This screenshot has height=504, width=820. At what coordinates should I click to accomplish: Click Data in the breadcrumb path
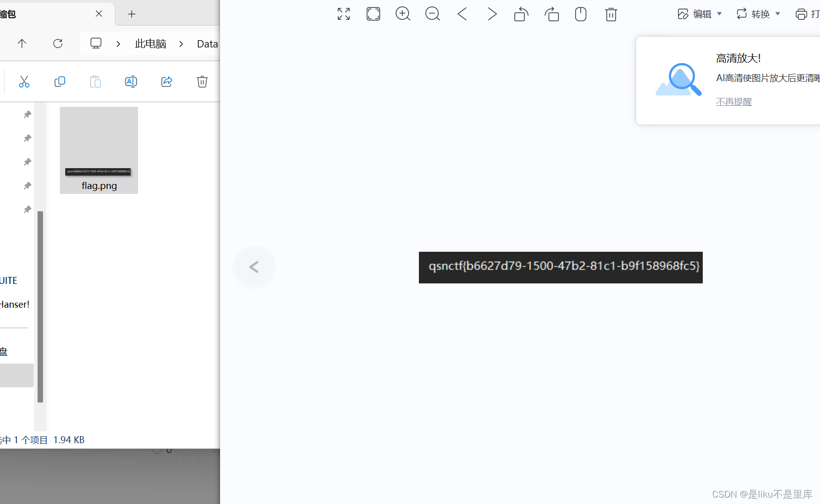click(207, 44)
